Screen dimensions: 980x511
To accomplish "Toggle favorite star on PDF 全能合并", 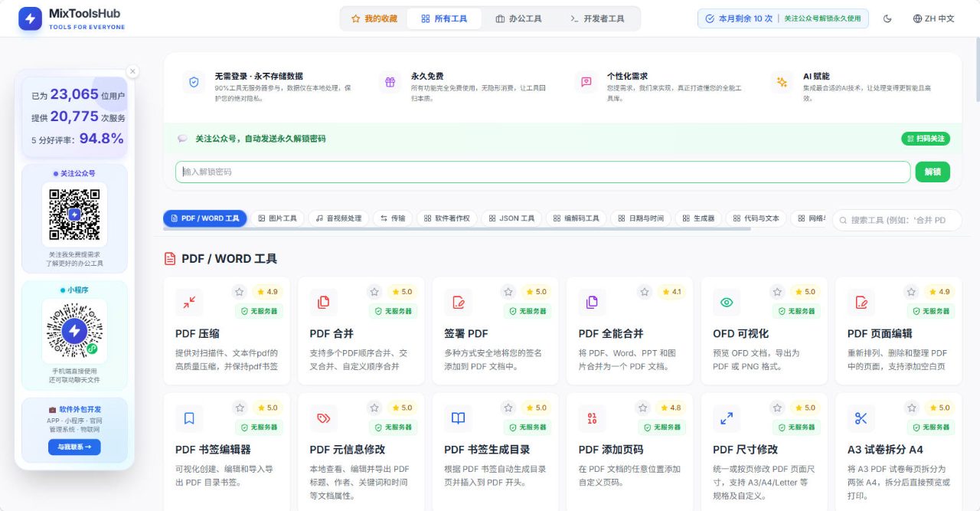I will (x=645, y=292).
